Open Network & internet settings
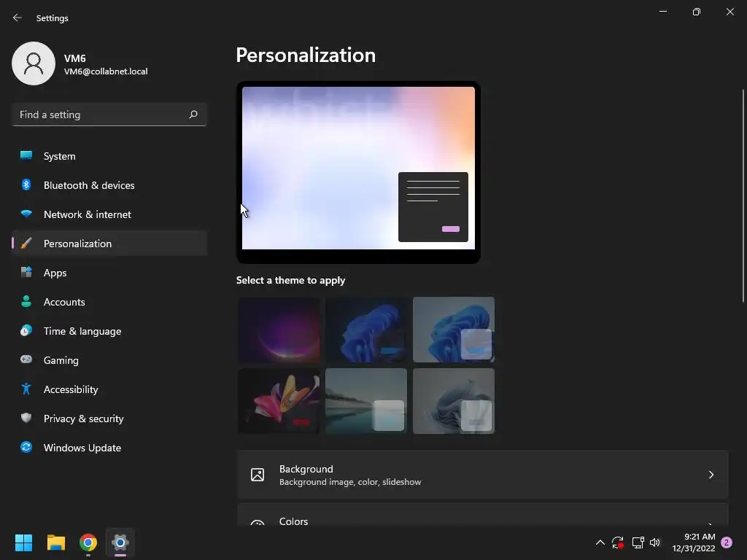 click(109, 214)
